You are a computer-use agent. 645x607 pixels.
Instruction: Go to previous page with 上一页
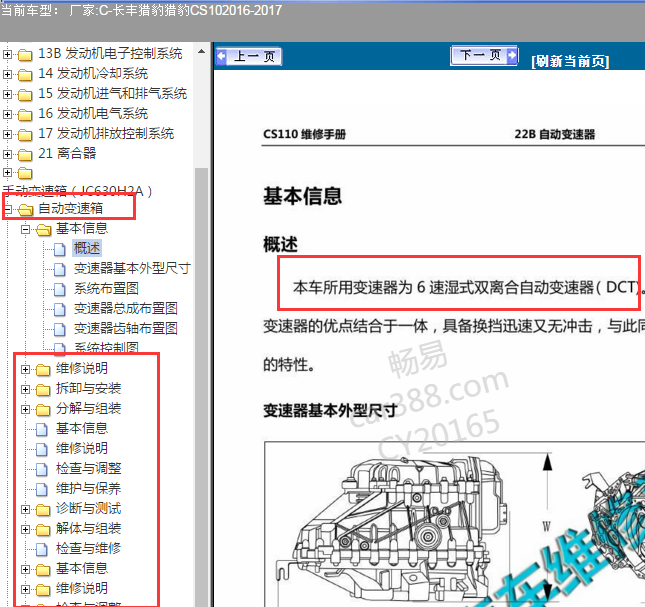pos(249,56)
